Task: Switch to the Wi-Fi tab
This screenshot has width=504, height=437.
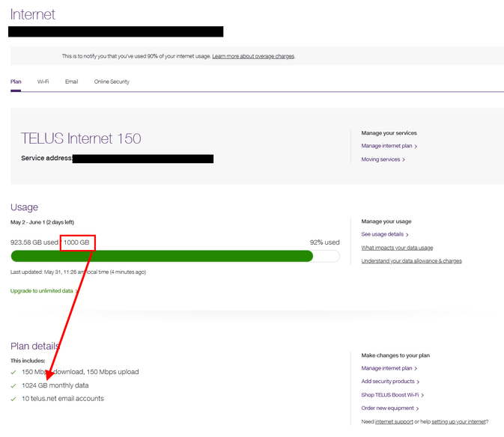Action: [x=43, y=82]
